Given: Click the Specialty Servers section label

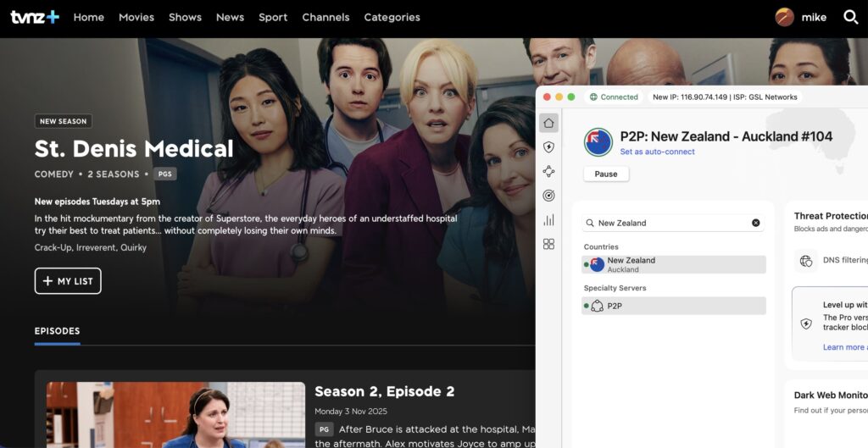Looking at the screenshot, I should 615,288.
